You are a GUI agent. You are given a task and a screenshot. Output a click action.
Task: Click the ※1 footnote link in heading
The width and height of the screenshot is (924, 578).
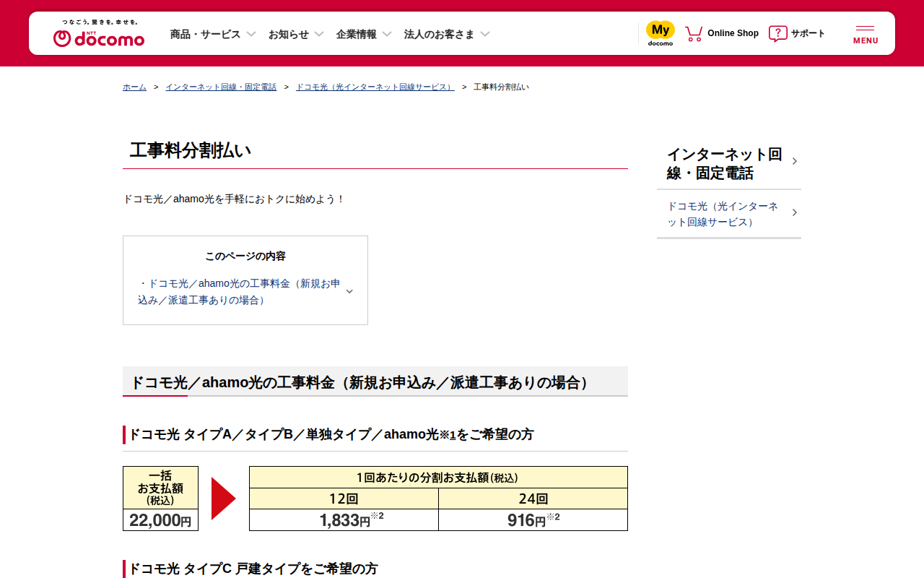pos(448,435)
